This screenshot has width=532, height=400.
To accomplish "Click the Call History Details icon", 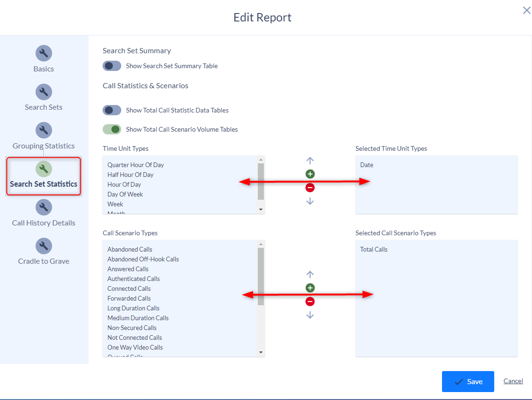I will coord(43,207).
